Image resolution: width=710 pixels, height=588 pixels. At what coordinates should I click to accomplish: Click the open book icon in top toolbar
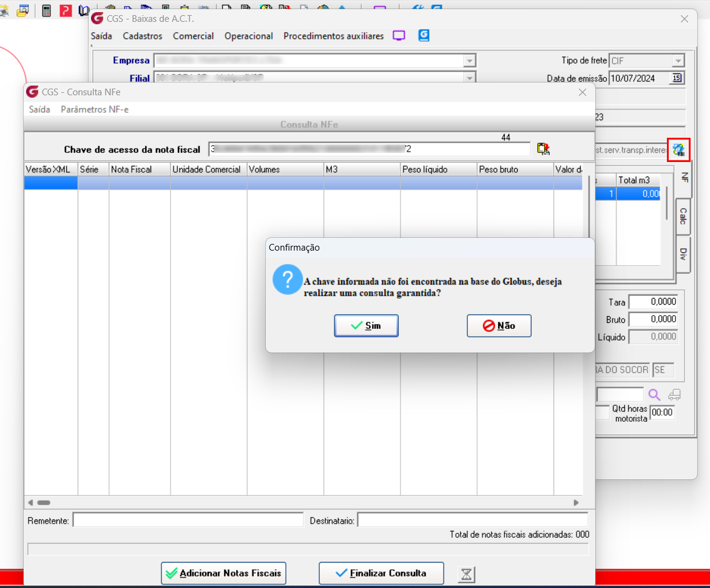[84, 10]
